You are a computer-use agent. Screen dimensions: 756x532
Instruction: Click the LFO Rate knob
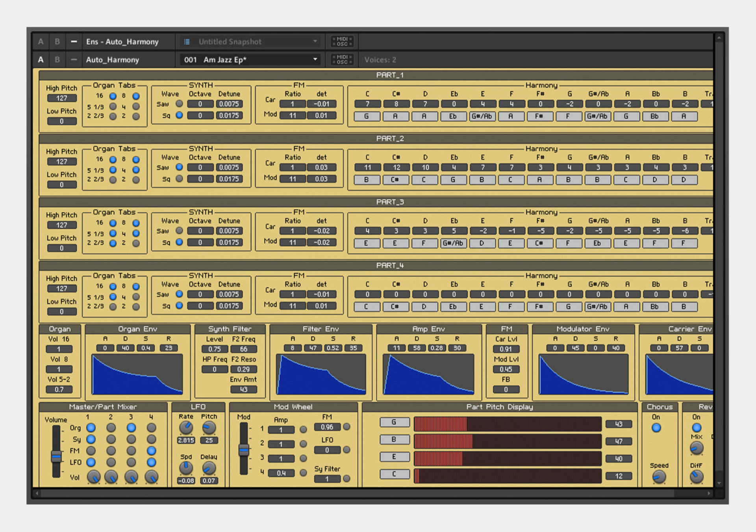coord(186,428)
